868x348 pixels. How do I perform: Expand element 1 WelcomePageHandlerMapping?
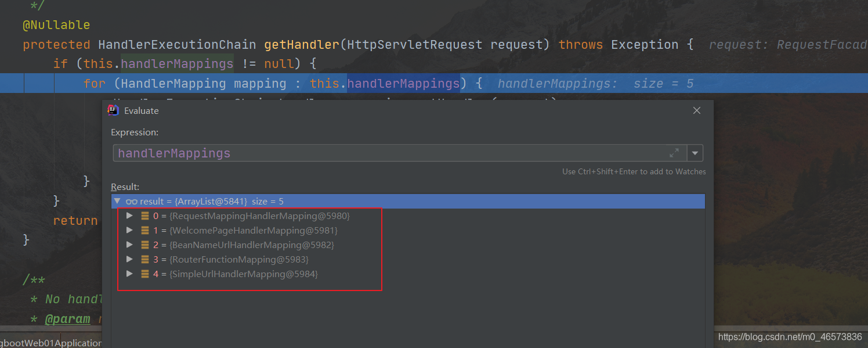tap(129, 230)
